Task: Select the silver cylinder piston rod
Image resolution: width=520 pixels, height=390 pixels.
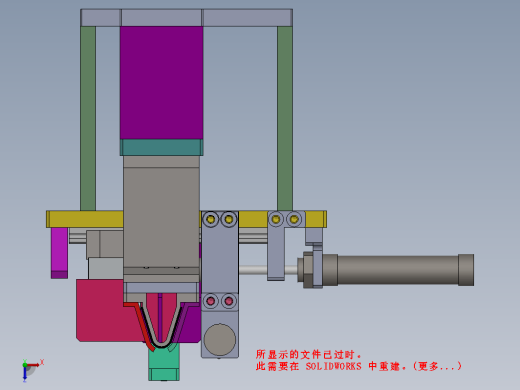Action: [253, 270]
